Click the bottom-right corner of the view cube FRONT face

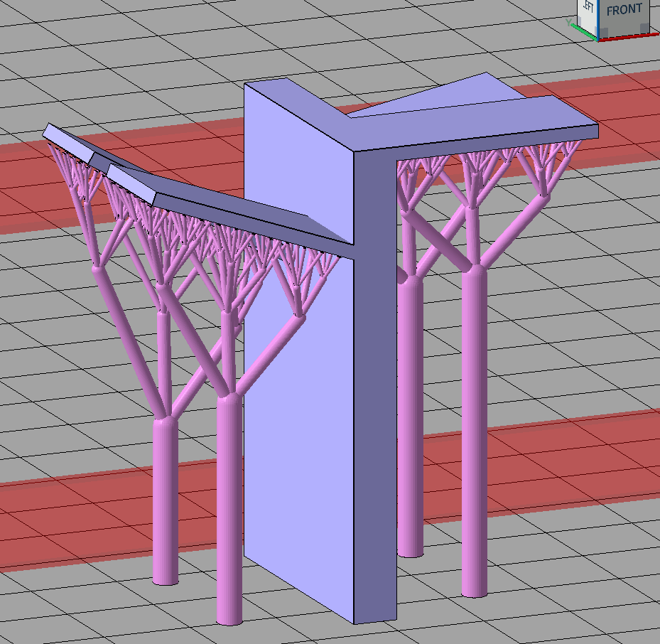click(x=649, y=33)
